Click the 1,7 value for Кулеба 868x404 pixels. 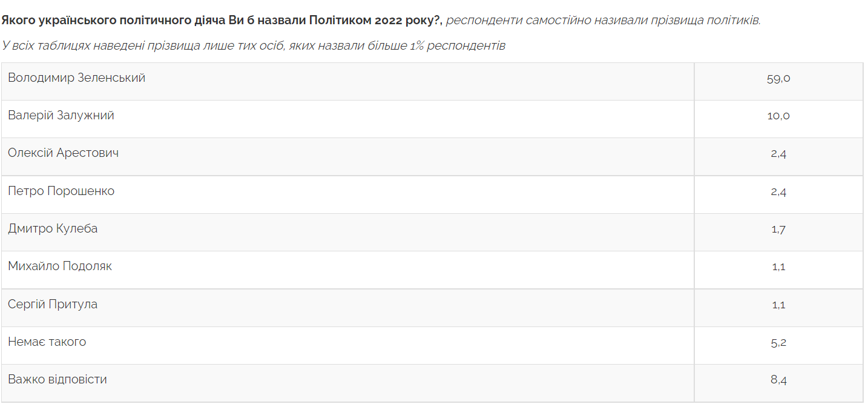click(778, 230)
